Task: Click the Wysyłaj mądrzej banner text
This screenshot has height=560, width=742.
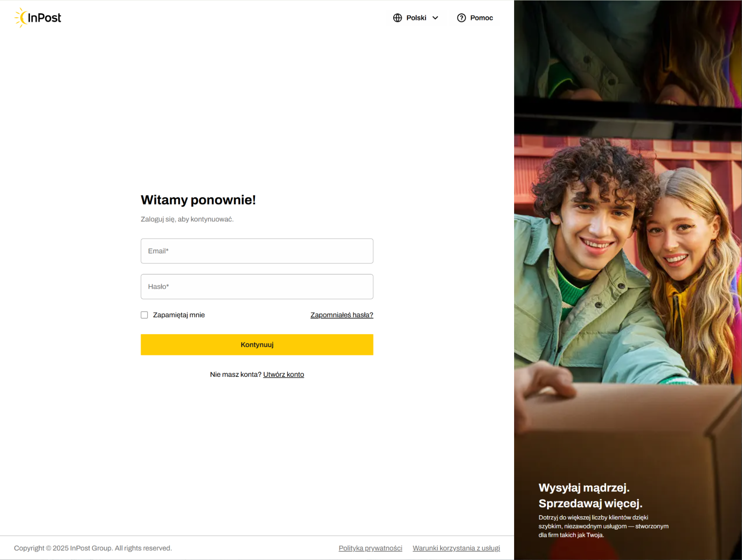Action: pyautogui.click(x=590, y=495)
